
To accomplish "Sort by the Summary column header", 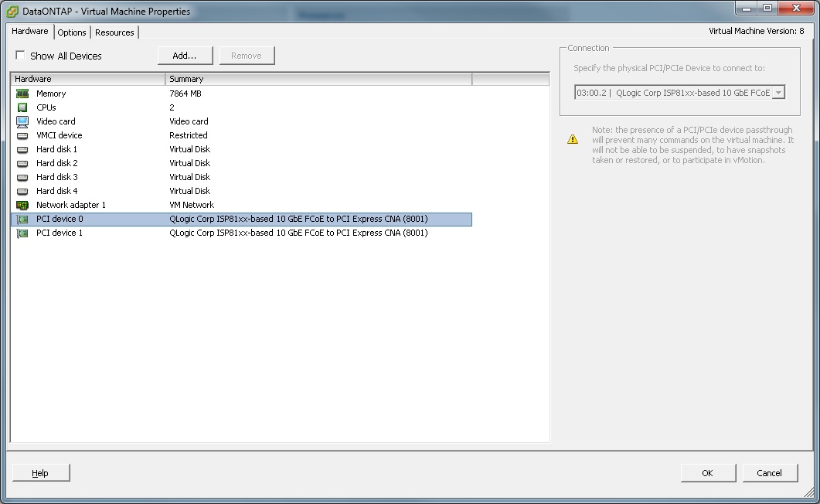I will (x=318, y=79).
